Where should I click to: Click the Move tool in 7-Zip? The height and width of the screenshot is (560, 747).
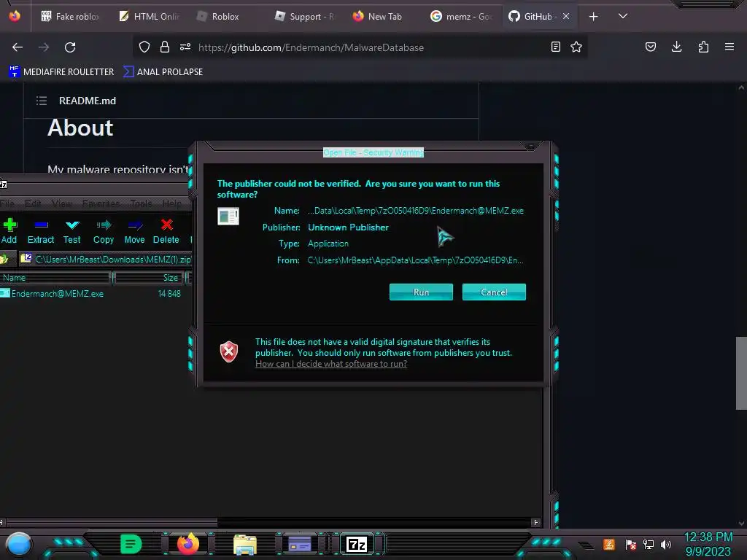134,231
